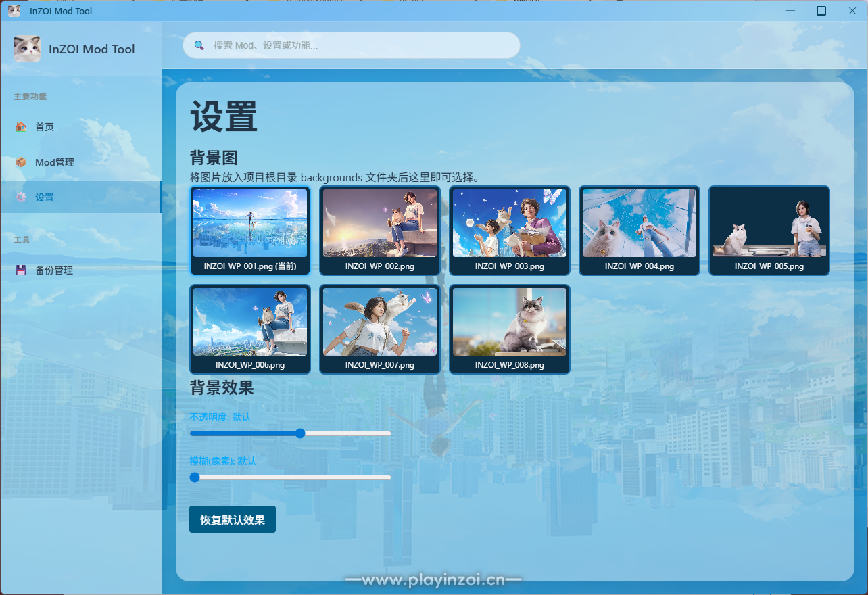Click the house icon beside 首页

(21, 126)
